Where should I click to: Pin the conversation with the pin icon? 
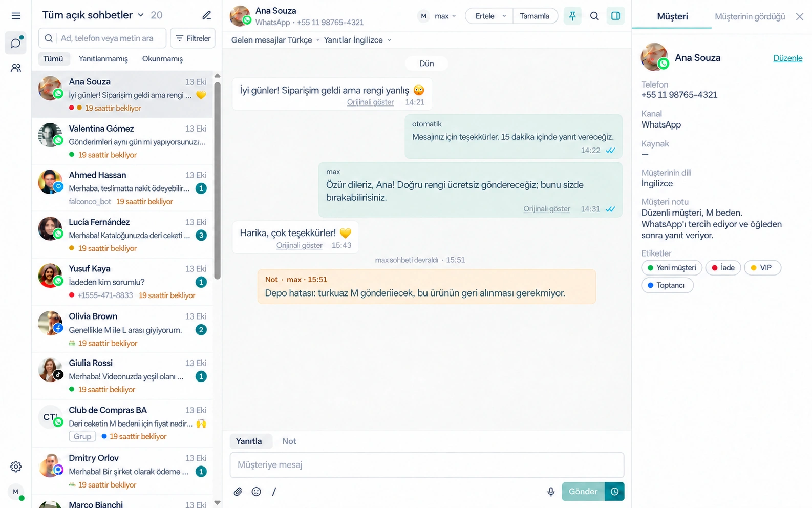[572, 16]
